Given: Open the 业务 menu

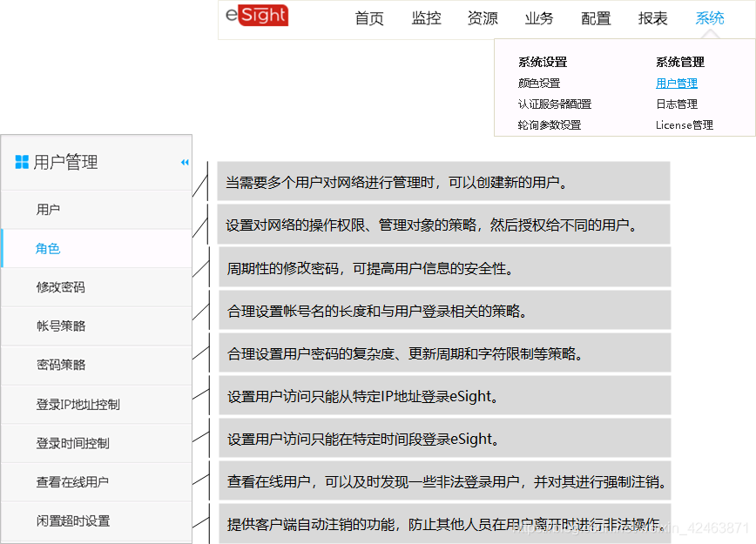Looking at the screenshot, I should point(539,18).
